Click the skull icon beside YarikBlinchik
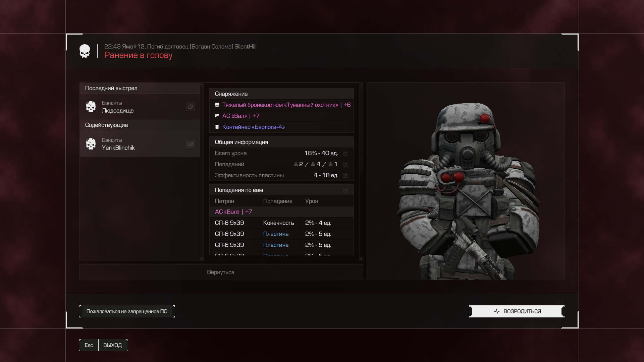 click(91, 144)
